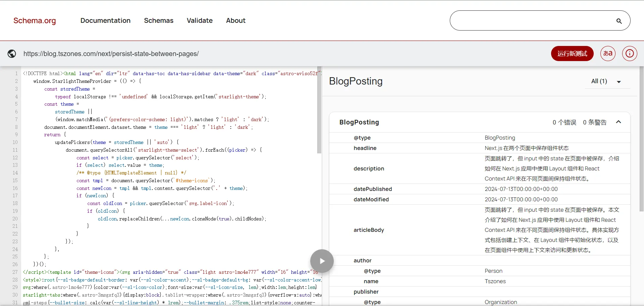Open the About menu item

click(x=236, y=20)
